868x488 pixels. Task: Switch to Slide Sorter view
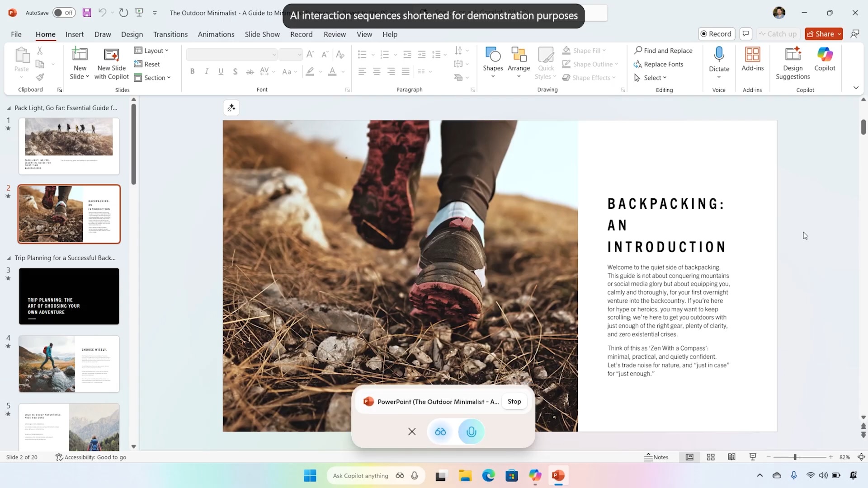[x=711, y=457]
